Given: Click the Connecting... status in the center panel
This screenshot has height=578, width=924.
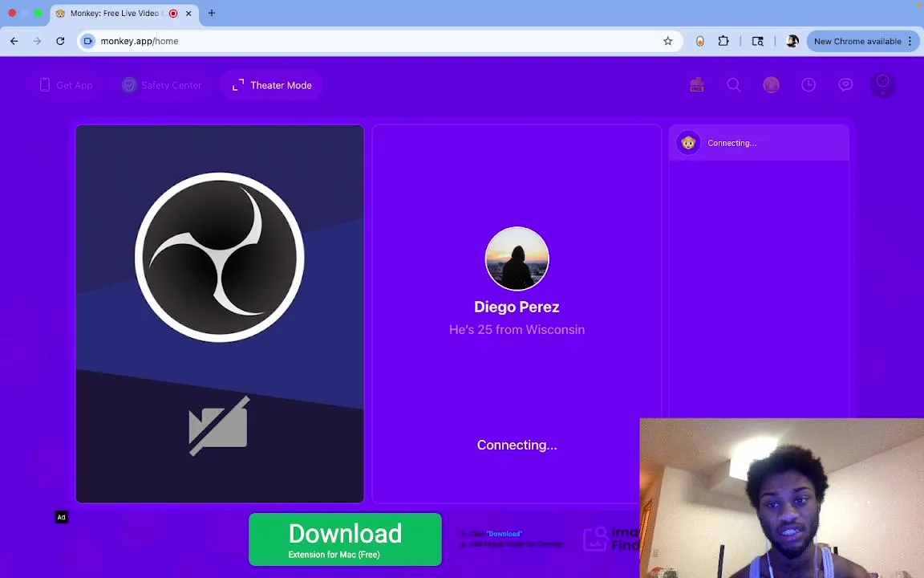Looking at the screenshot, I should (517, 446).
